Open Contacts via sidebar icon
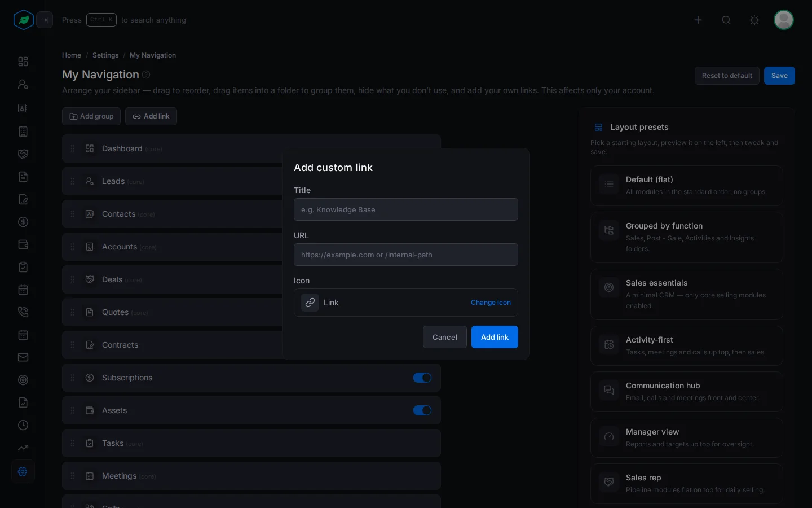Viewport: 812px width, 508px height. click(23, 108)
